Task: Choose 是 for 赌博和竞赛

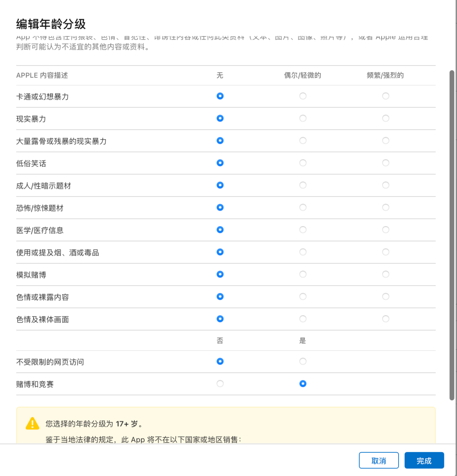Action: (303, 384)
